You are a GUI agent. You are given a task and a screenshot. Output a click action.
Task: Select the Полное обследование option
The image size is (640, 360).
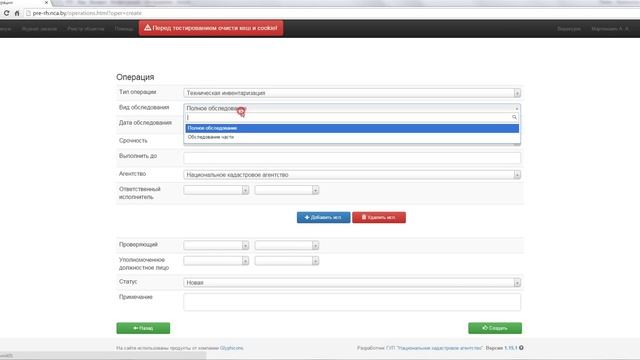(352, 128)
